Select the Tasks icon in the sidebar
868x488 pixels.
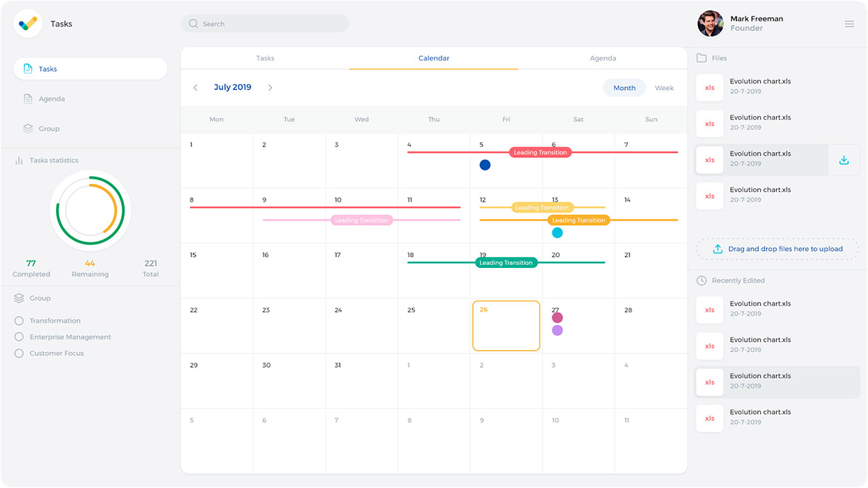click(30, 69)
